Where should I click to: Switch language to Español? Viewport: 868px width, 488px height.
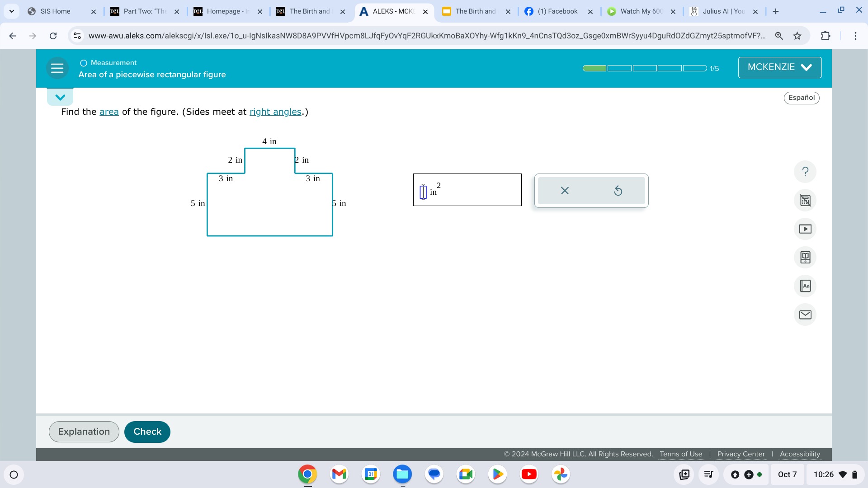802,98
